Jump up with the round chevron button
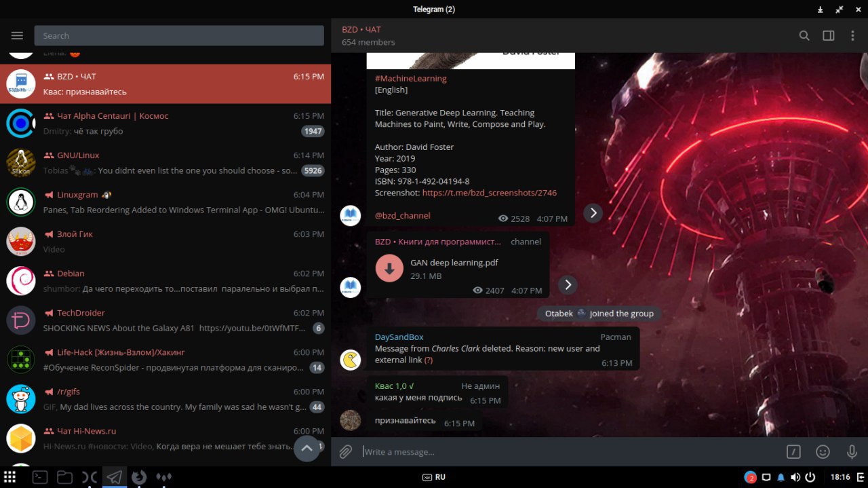Screen dimensions: 868x488 coord(307,449)
